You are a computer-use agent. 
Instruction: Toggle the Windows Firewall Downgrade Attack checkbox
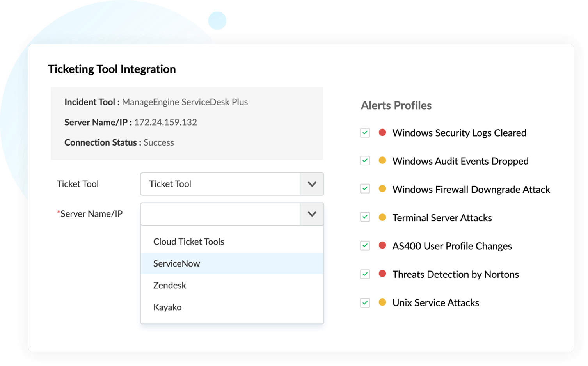click(x=365, y=189)
